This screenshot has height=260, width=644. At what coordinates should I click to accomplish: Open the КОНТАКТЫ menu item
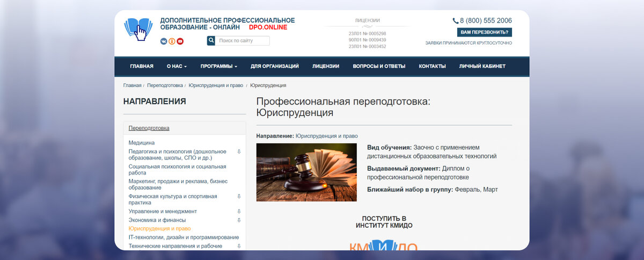click(432, 67)
